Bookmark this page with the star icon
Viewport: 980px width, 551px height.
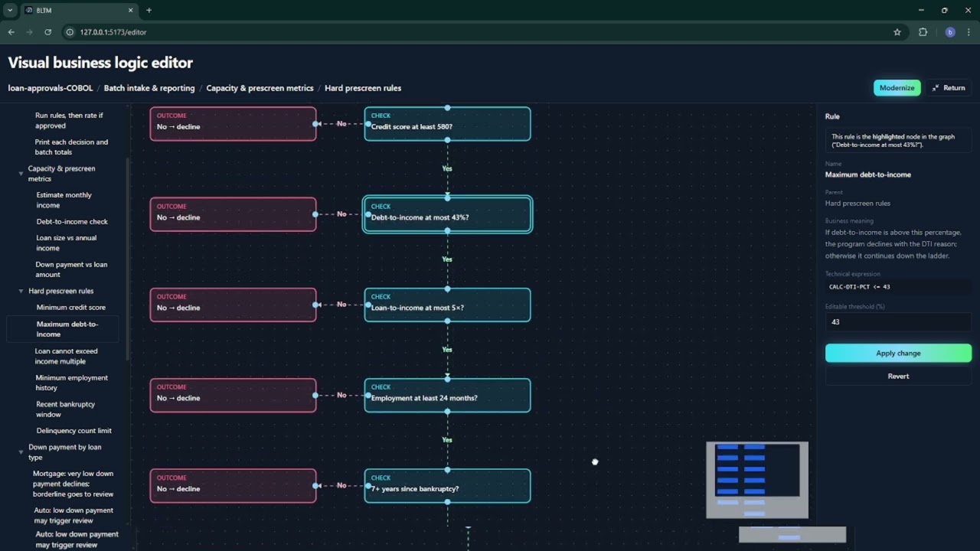pyautogui.click(x=897, y=32)
